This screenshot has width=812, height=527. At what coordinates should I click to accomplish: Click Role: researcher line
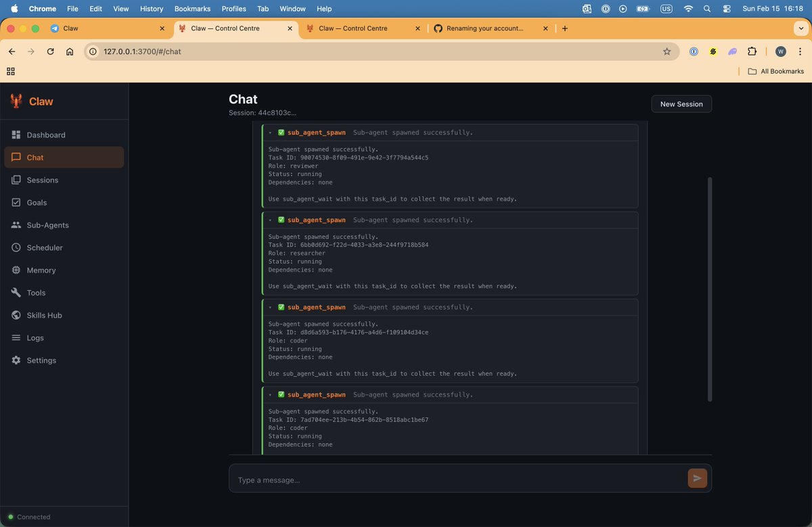coord(296,253)
